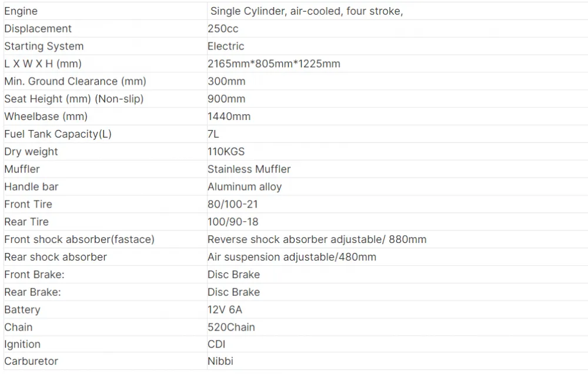Select the 900mm seat height value
This screenshot has height=380, width=588.
click(x=226, y=99)
